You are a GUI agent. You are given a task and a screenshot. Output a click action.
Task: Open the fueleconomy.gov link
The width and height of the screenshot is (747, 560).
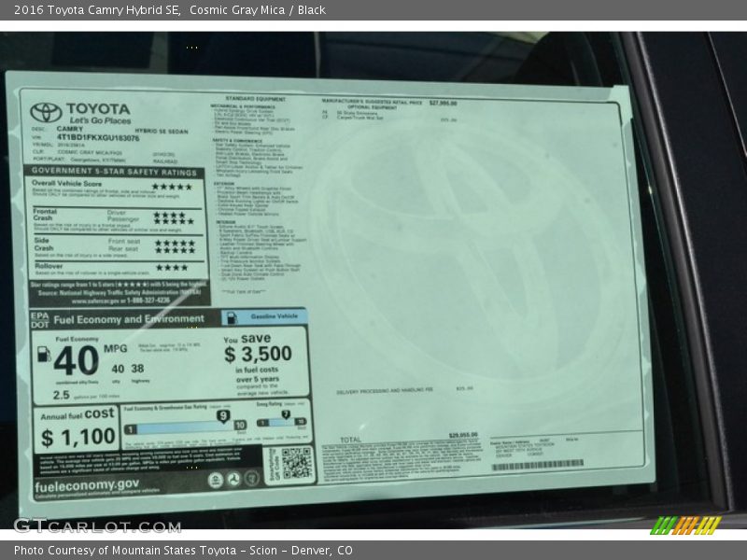[x=86, y=485]
